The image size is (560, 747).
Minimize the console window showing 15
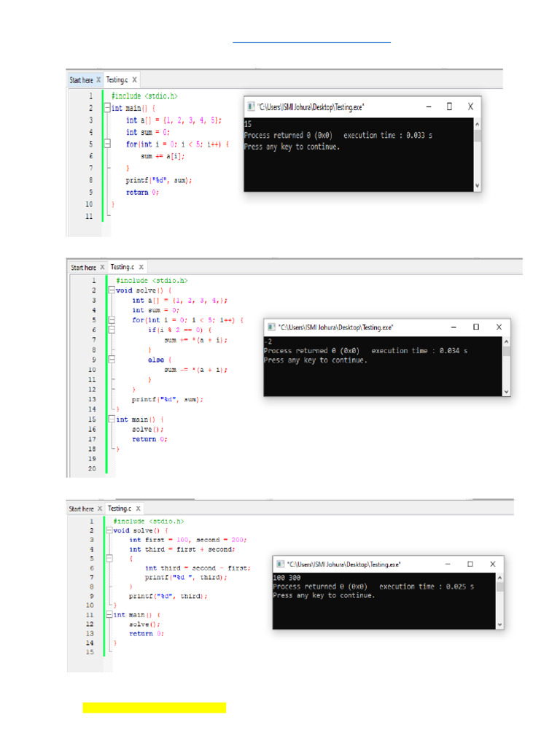429,107
